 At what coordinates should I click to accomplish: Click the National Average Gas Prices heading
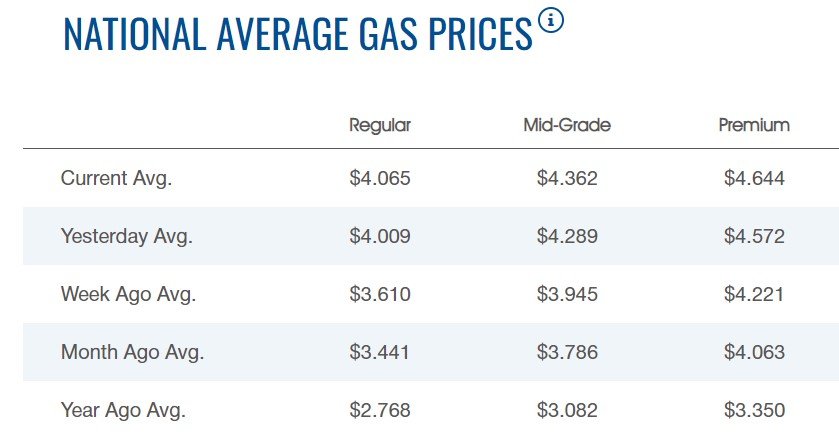tap(297, 34)
